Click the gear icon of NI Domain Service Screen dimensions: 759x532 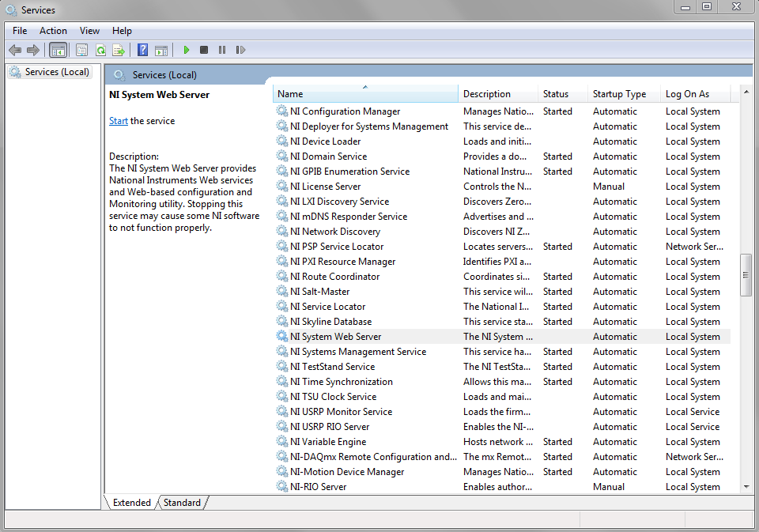281,156
